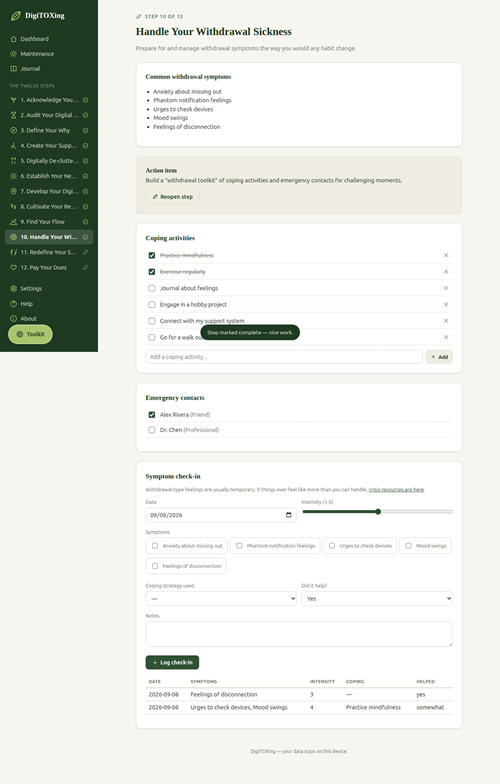Adjust the Intensity slider handle
500x784 pixels.
[x=378, y=512]
